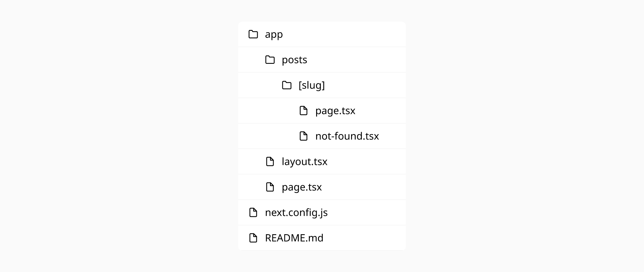This screenshot has width=644, height=272.
Task: Click the app folder label text
Action: 274,35
